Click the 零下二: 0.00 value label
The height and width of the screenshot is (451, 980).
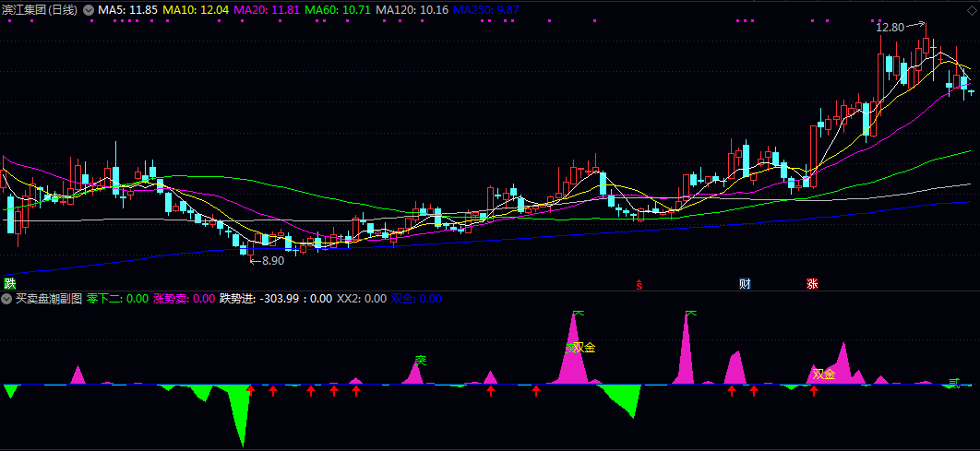pos(117,299)
